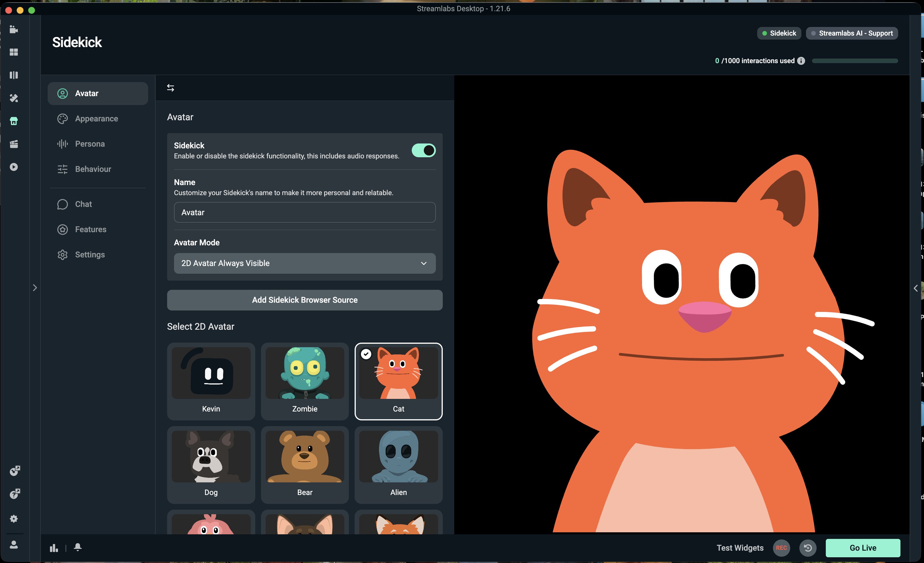Open the Editor icon in left sidebar
The height and width of the screenshot is (563, 924).
pos(14,29)
